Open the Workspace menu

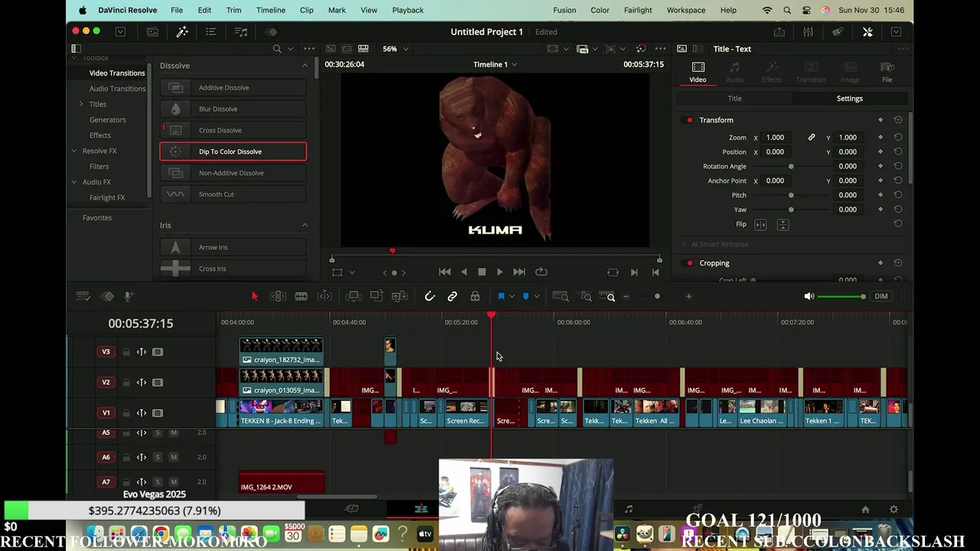pos(686,10)
